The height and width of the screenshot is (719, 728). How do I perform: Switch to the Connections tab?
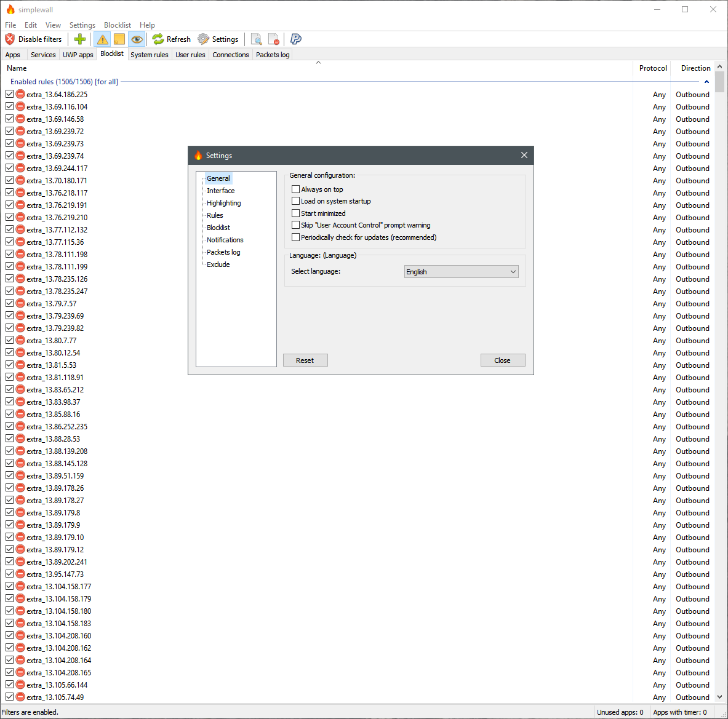click(x=230, y=55)
